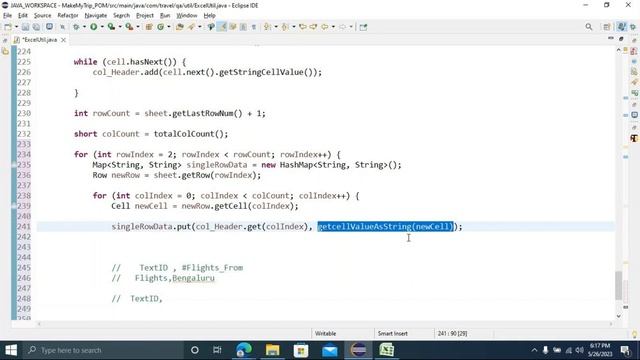The image size is (640, 360).
Task: Toggle the Java editor breadcrumb icon
Action: [x=211, y=27]
